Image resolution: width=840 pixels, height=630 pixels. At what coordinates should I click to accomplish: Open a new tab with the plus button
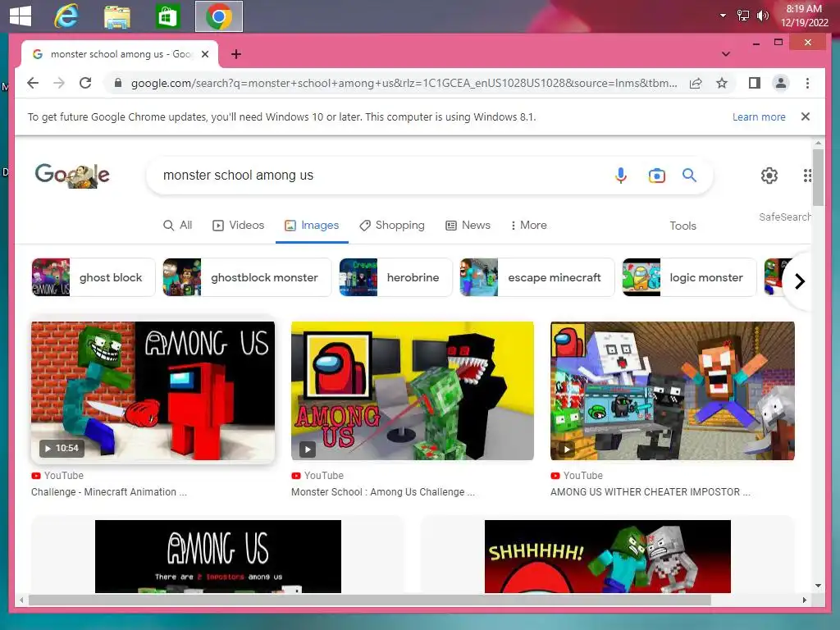[235, 54]
